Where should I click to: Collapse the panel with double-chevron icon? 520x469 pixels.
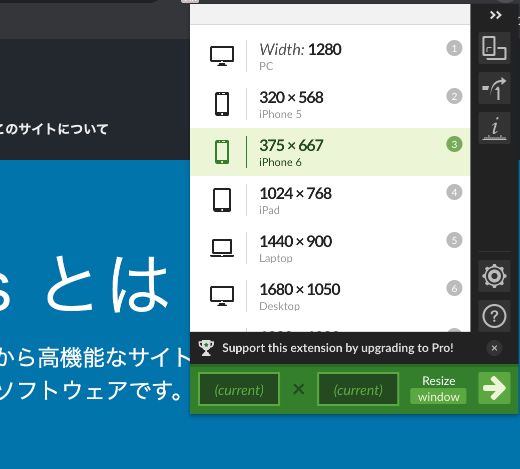tap(495, 15)
